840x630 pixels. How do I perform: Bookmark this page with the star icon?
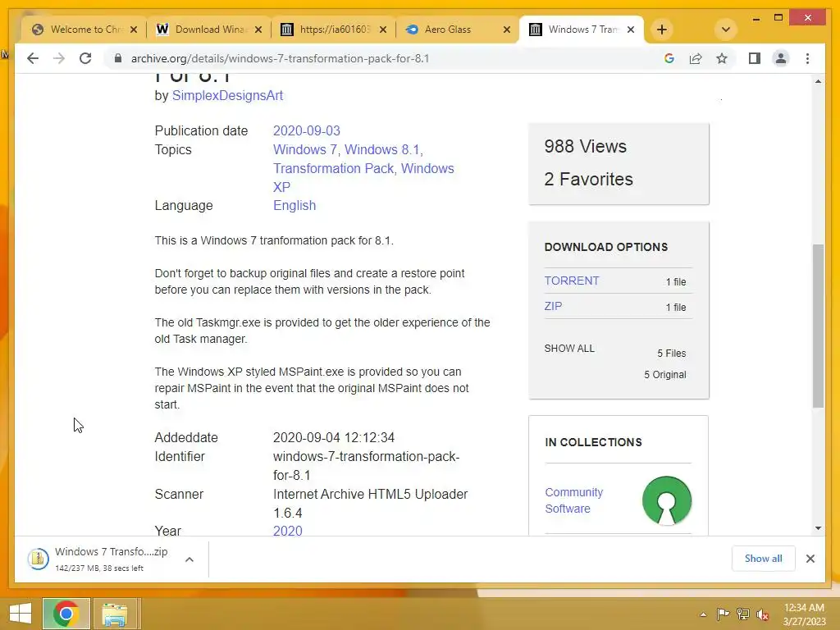(722, 58)
